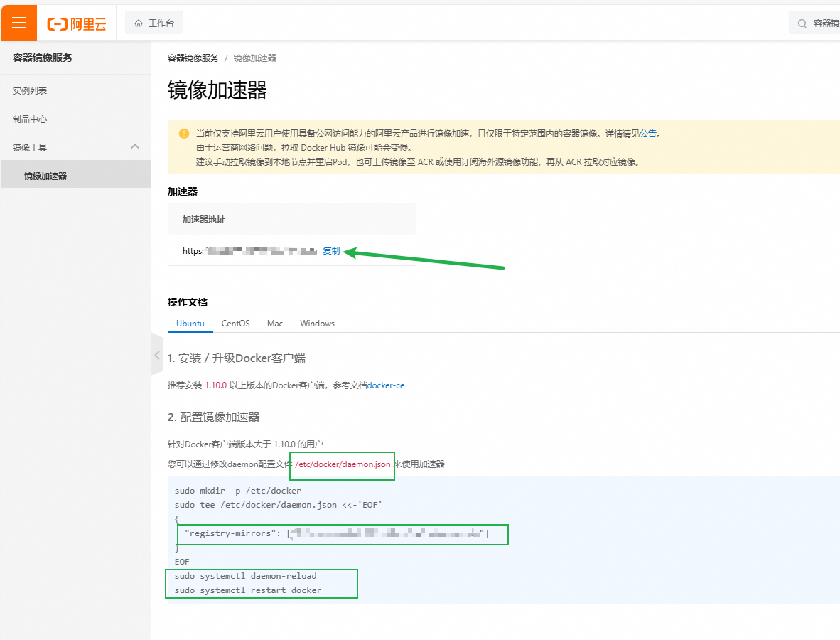Open the 工作台 workbench button

coord(154,23)
